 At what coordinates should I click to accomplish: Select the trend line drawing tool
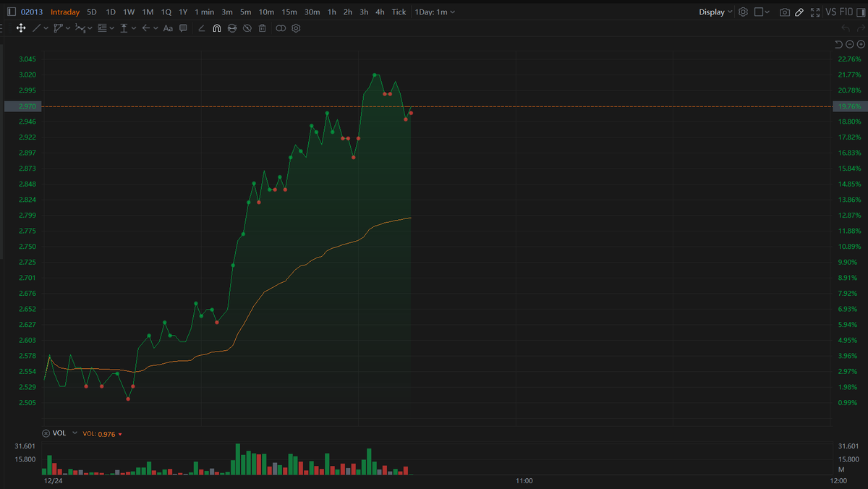pos(37,28)
